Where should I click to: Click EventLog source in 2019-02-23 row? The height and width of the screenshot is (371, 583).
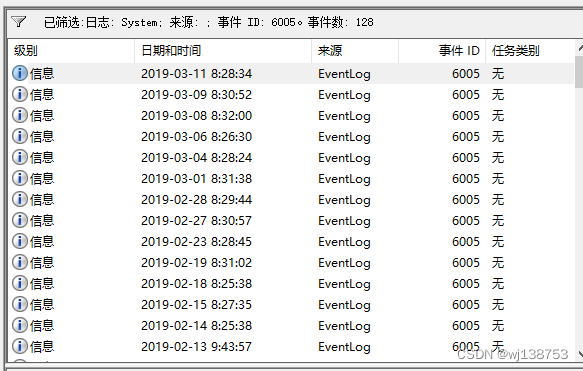click(x=344, y=242)
